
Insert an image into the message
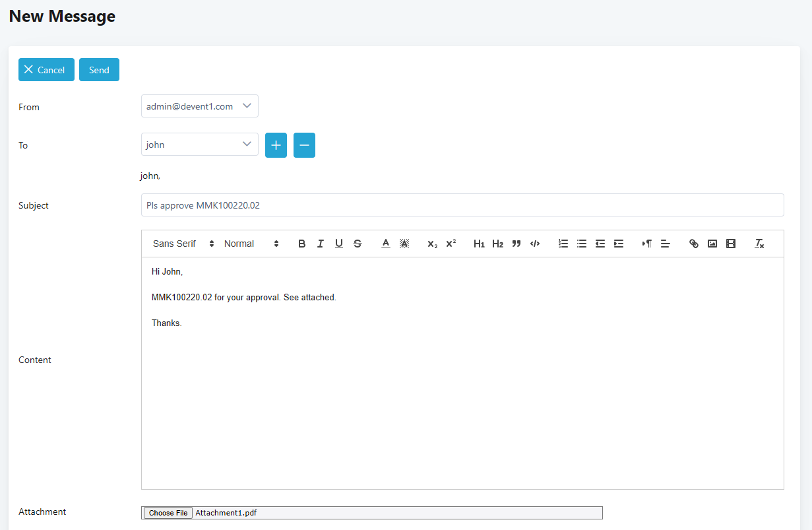[x=712, y=244]
